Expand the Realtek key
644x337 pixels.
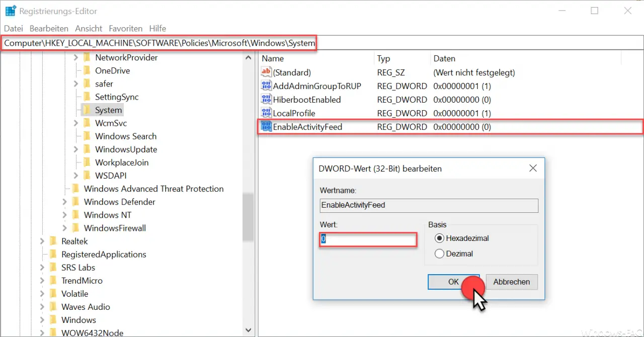pyautogui.click(x=42, y=241)
